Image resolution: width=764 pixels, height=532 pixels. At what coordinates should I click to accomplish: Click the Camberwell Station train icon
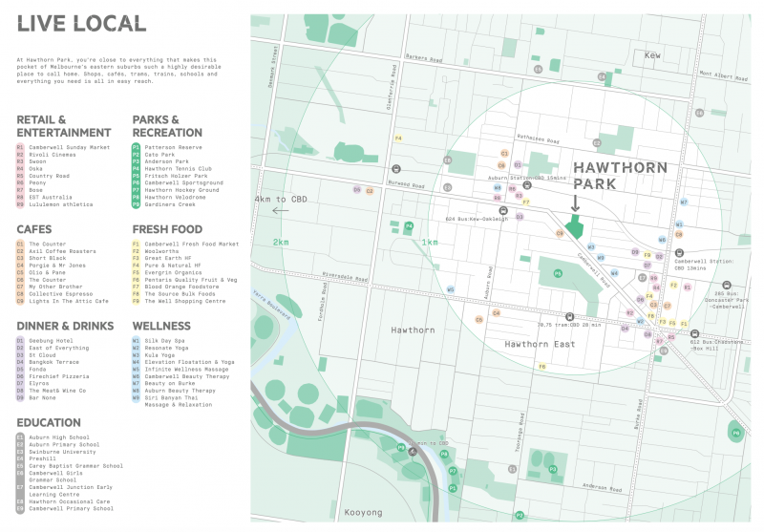(679, 253)
